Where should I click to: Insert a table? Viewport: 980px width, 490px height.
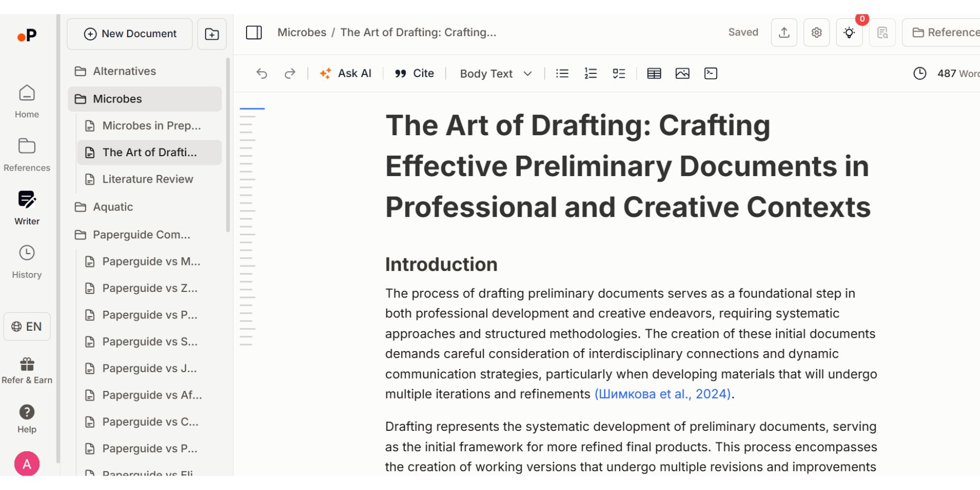coord(654,73)
